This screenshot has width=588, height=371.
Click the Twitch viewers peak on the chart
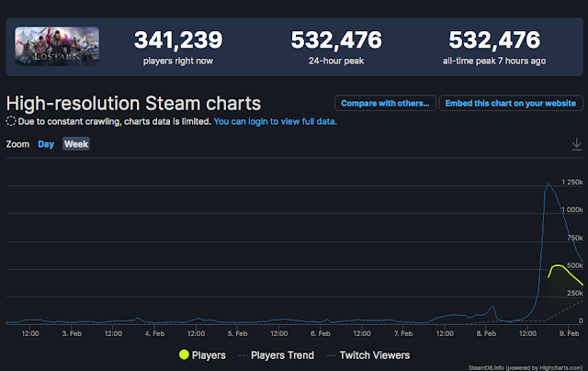click(x=548, y=185)
